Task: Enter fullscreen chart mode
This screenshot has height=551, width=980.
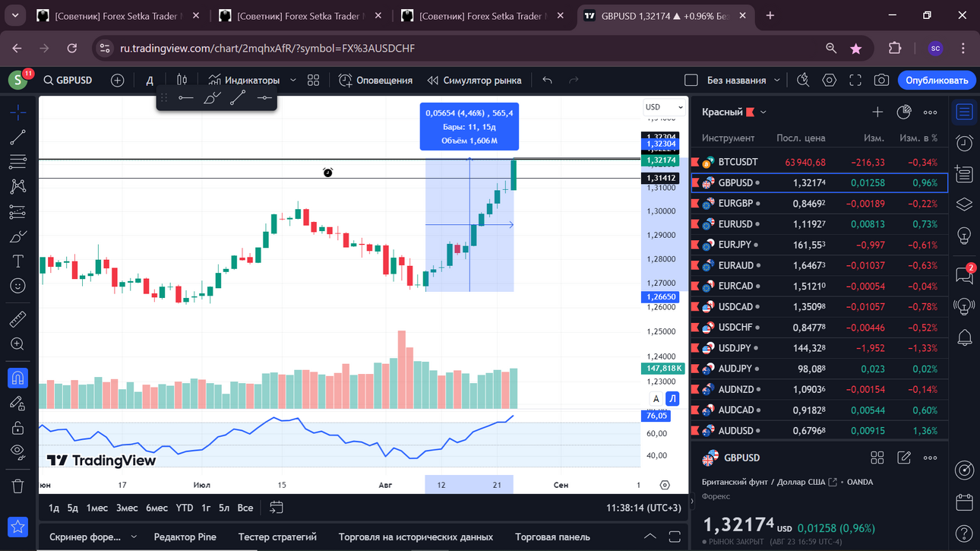Action: point(855,80)
